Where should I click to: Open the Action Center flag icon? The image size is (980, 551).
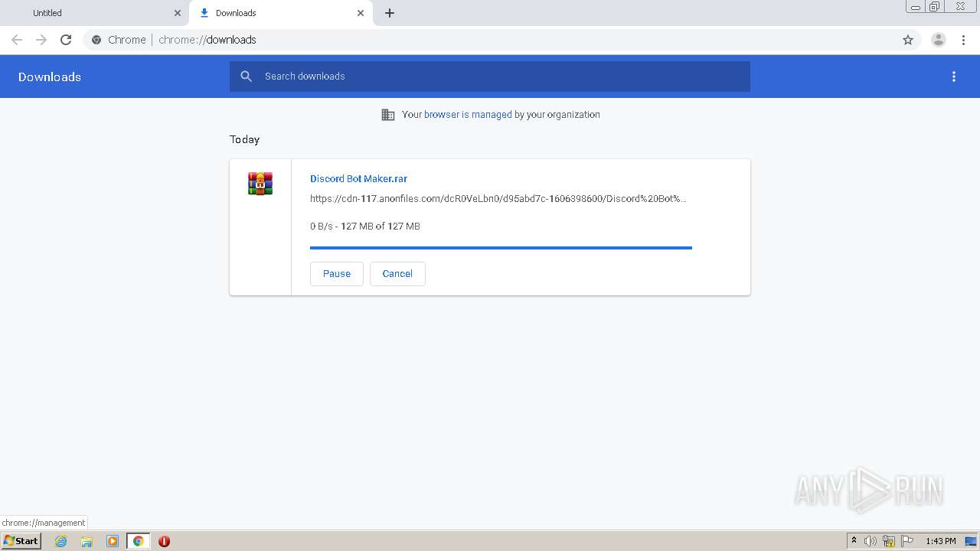[907, 541]
